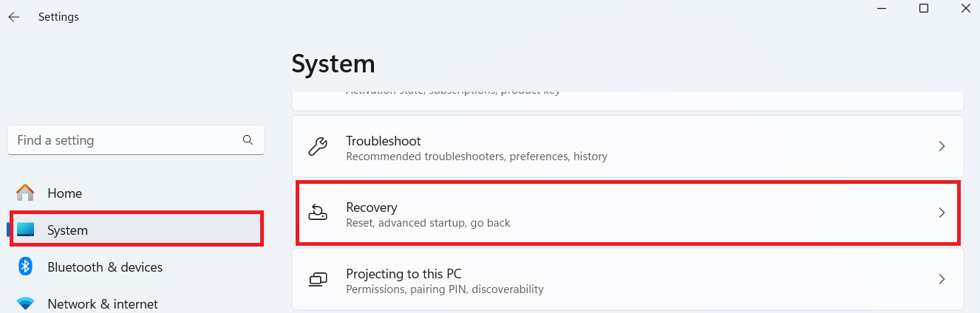Minimize the Settings window
The width and height of the screenshot is (980, 313).
tap(882, 9)
